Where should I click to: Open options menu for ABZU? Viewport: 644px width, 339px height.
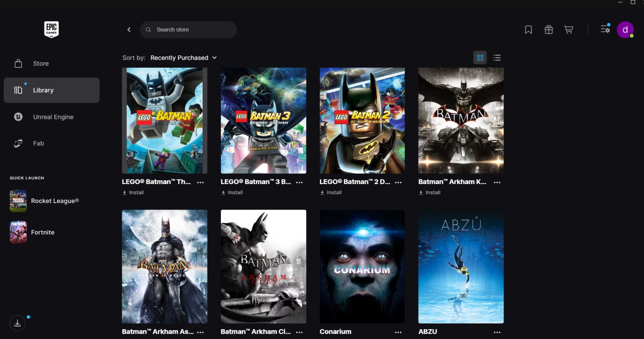pyautogui.click(x=497, y=332)
